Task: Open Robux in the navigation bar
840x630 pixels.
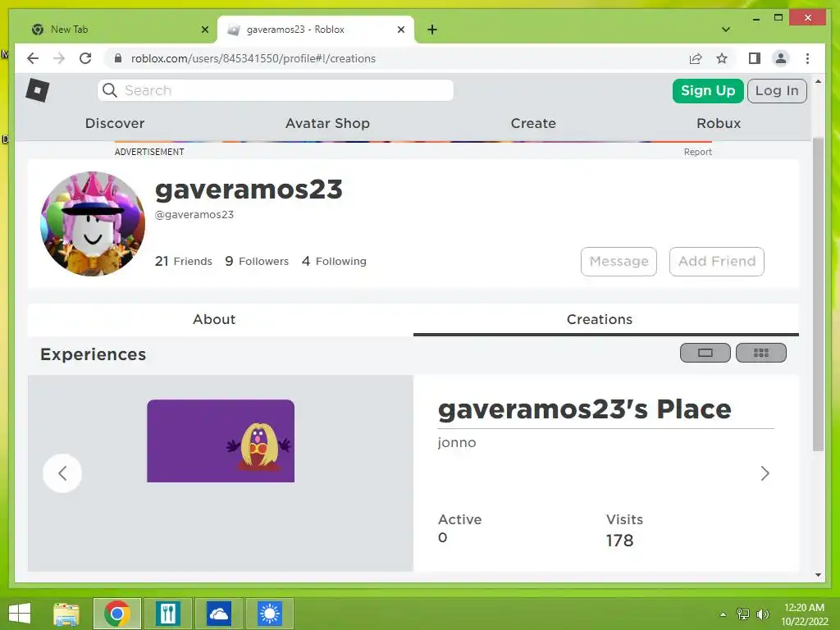Action: click(719, 123)
